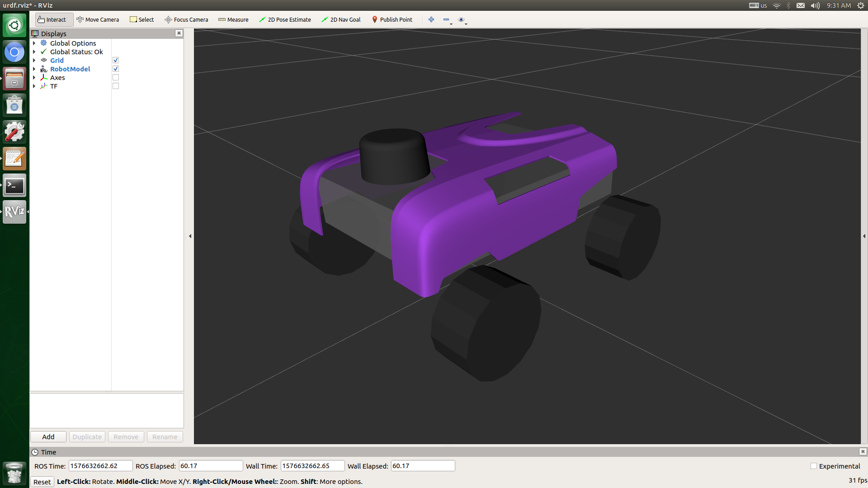Viewport: 868px width, 488px height.
Task: Click the Add display button
Action: tap(48, 437)
